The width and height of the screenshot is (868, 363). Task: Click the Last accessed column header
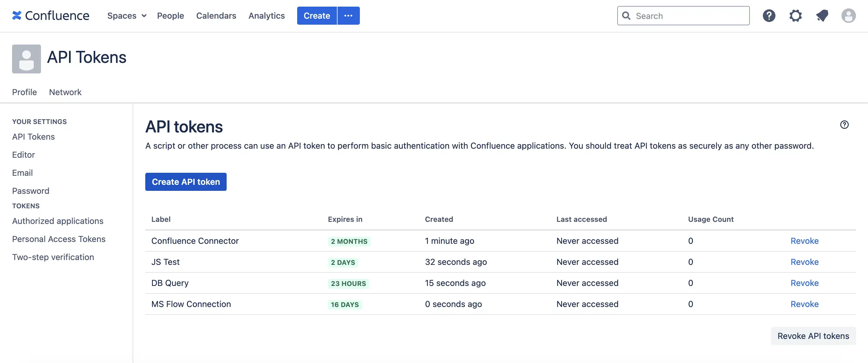[581, 219]
